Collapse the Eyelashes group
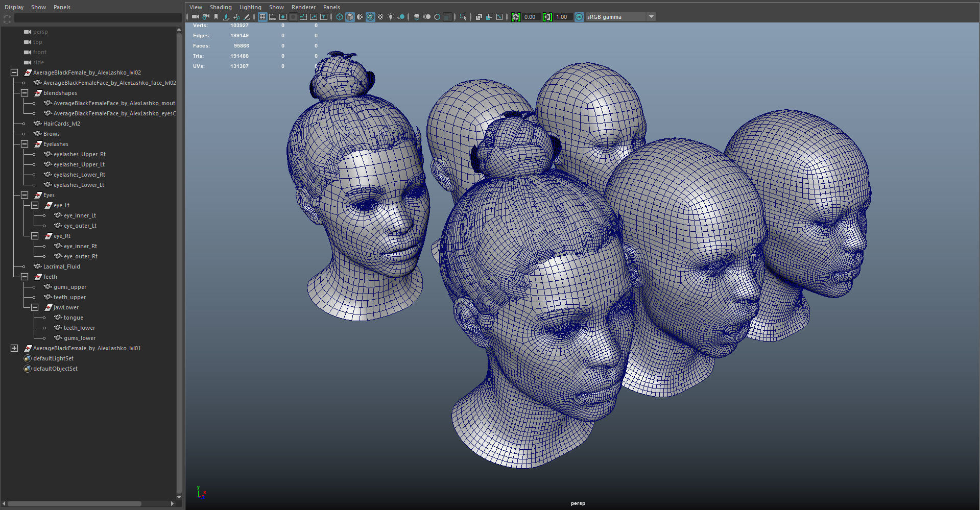980x510 pixels. [25, 144]
